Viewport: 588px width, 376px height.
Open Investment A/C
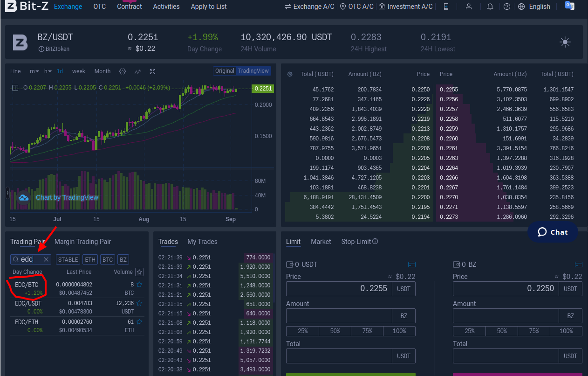406,7
